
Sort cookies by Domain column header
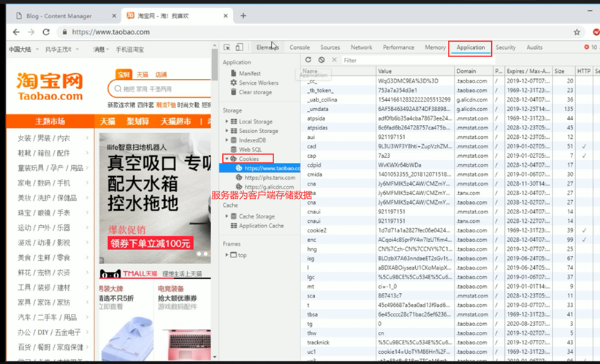coord(474,71)
